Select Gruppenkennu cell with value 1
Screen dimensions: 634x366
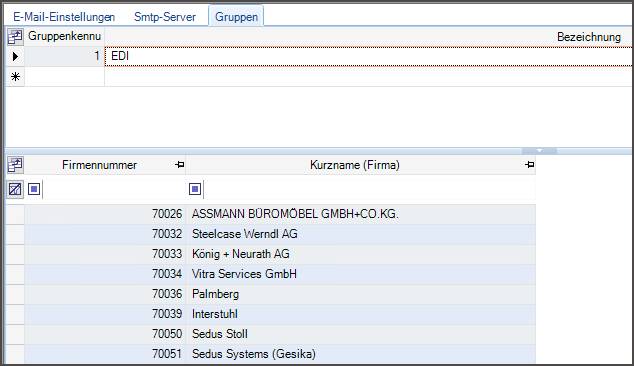(x=64, y=56)
